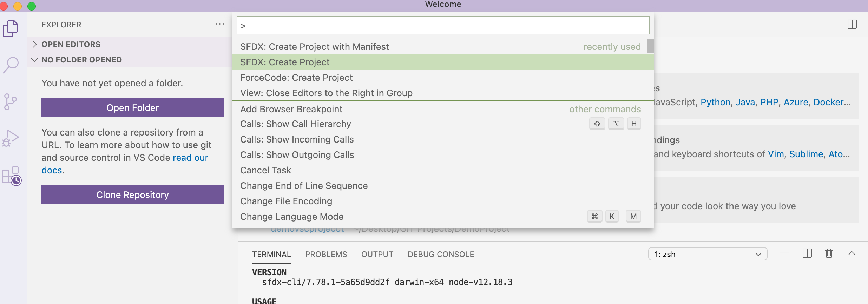Switch to the Problems tab
Viewport: 868px width, 304px height.
click(x=326, y=254)
